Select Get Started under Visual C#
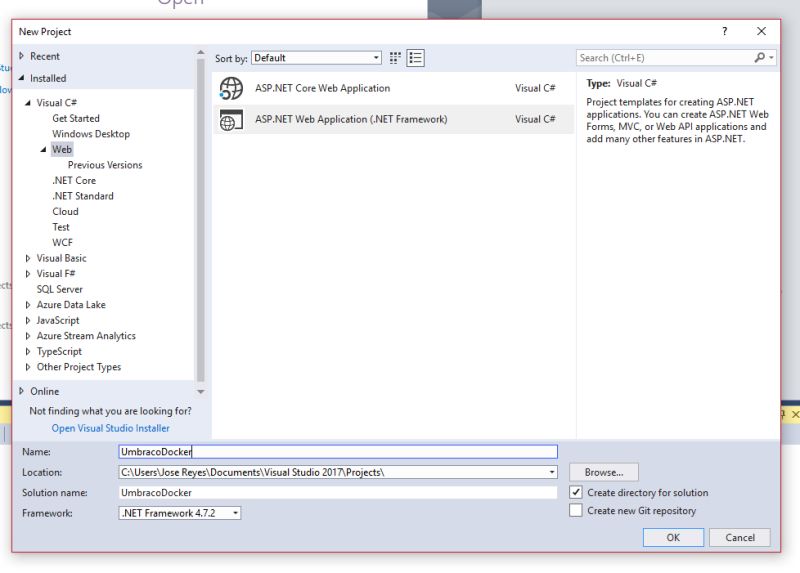 click(76, 118)
